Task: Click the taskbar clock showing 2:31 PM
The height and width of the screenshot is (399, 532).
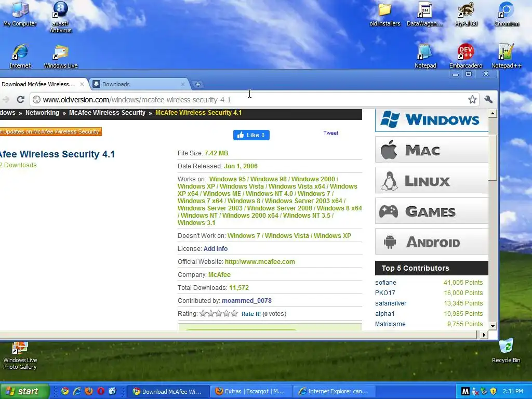Action: click(513, 392)
